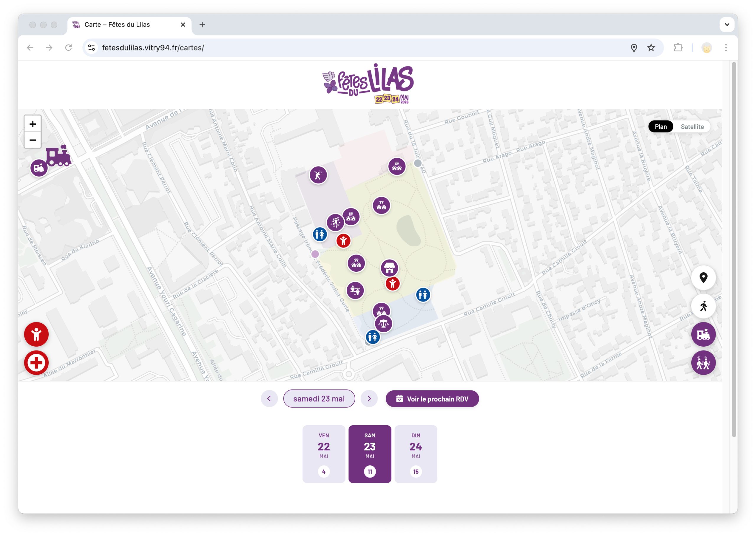
Task: Switch map to Satellite view
Action: (x=692, y=127)
